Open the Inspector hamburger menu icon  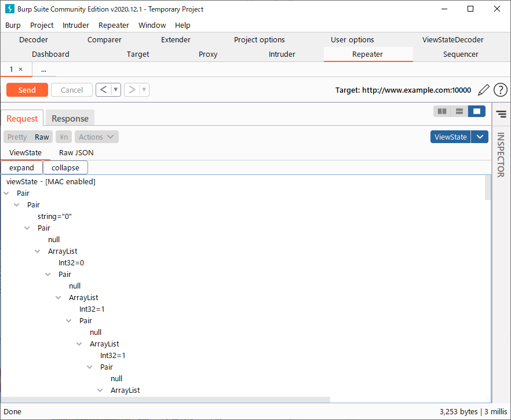[x=501, y=114]
